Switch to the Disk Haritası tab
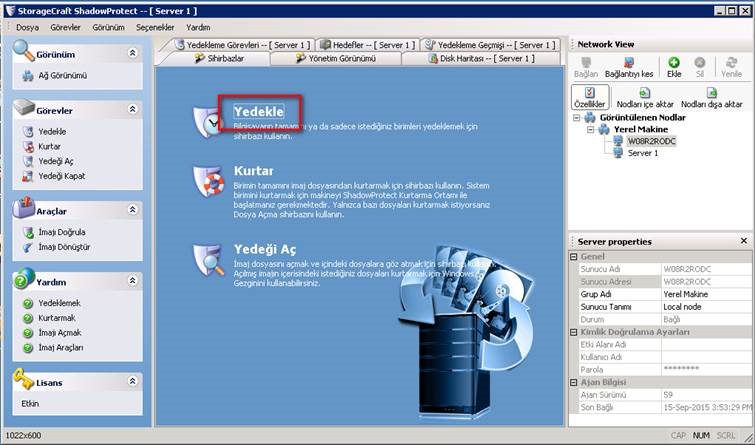755x445 pixels. coord(482,58)
